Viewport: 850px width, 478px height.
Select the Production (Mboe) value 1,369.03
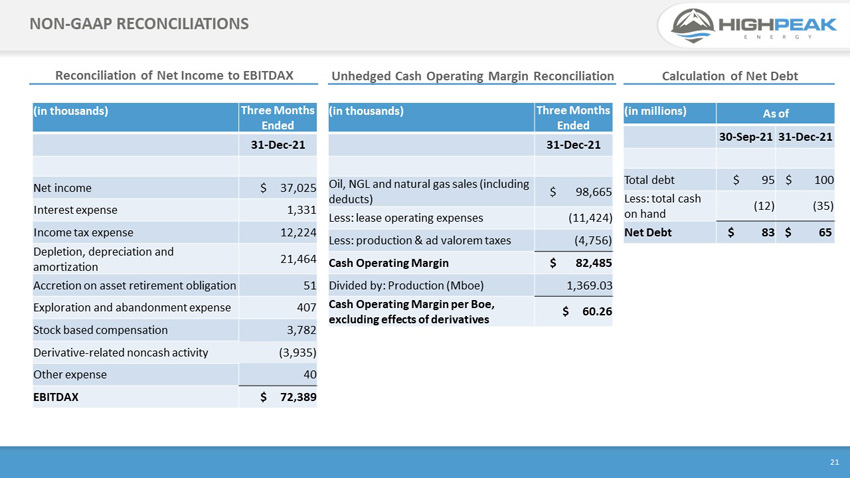589,286
